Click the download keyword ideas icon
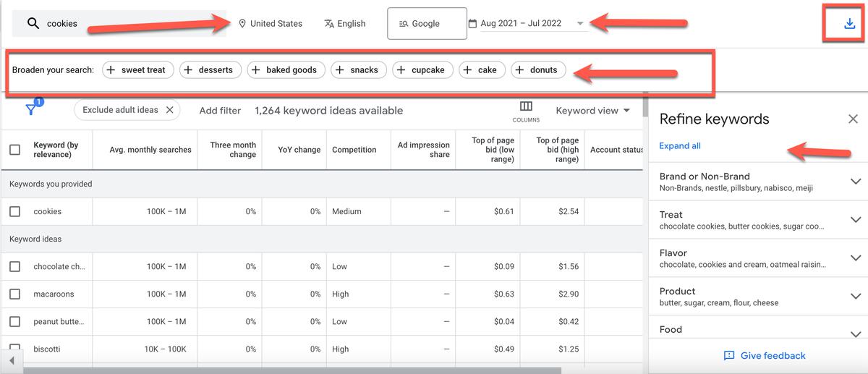The image size is (868, 374). pyautogui.click(x=849, y=24)
